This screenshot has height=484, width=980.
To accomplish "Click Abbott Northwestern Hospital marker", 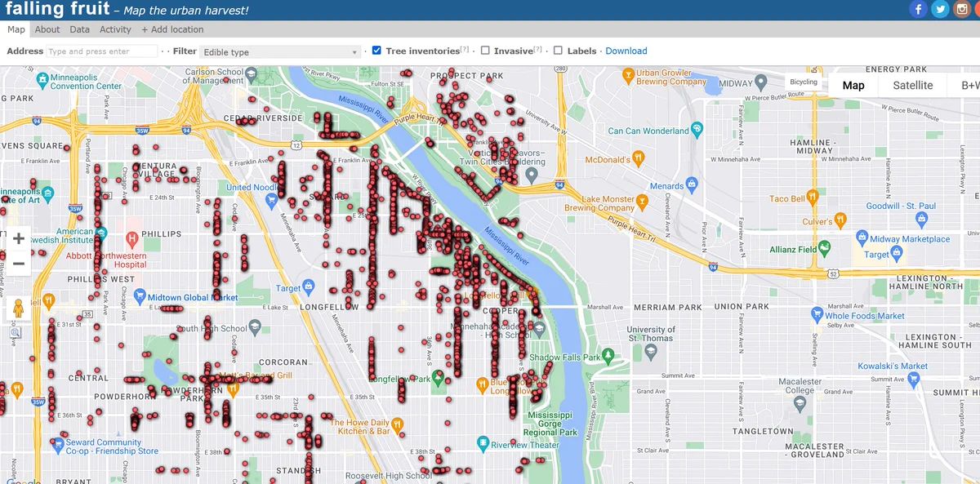I will click(131, 238).
